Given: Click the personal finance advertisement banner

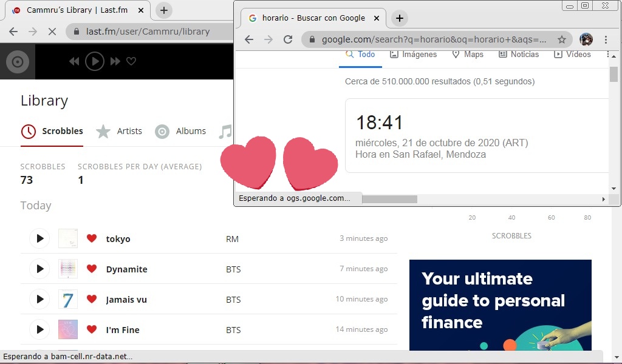Looking at the screenshot, I should pyautogui.click(x=501, y=305).
